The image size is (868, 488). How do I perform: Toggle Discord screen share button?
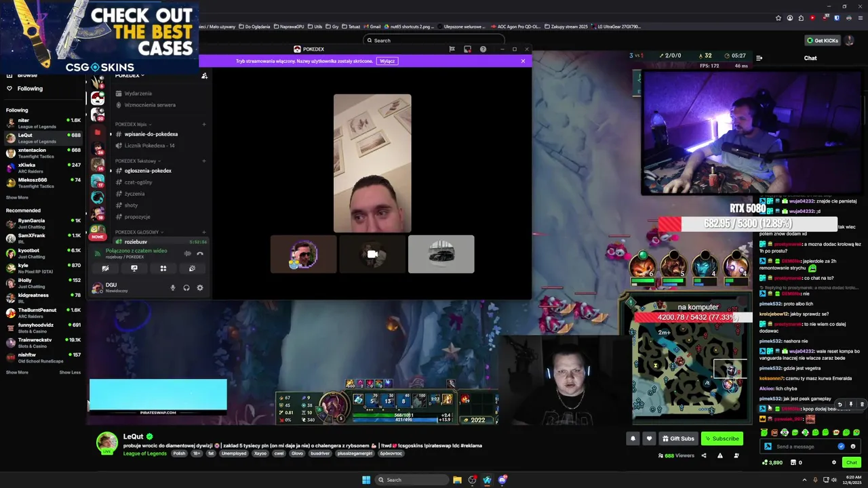134,268
